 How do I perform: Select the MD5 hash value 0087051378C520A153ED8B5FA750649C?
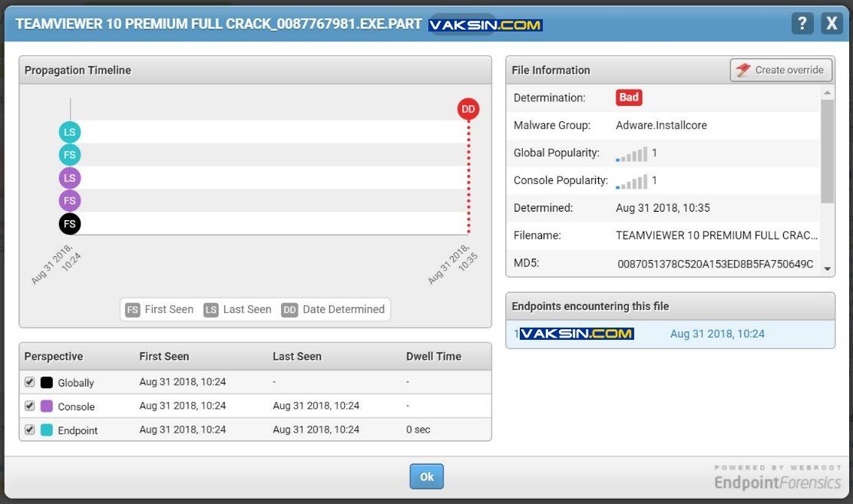716,264
